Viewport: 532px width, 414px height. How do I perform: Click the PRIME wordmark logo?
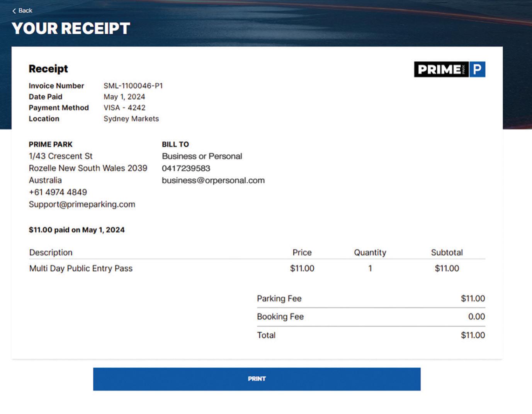441,70
